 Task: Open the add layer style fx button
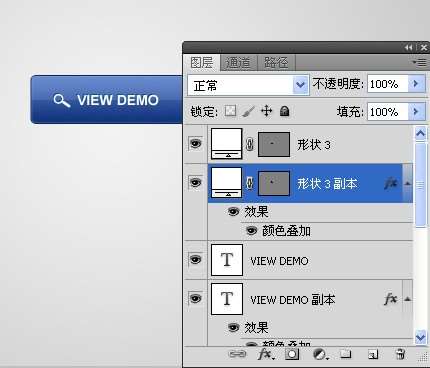click(x=265, y=354)
